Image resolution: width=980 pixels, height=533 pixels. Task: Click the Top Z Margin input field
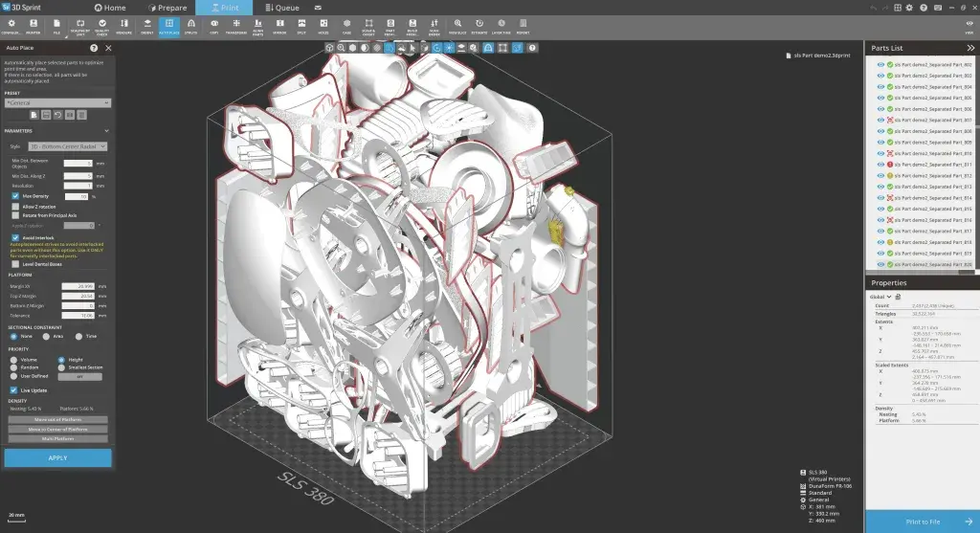(x=78, y=297)
